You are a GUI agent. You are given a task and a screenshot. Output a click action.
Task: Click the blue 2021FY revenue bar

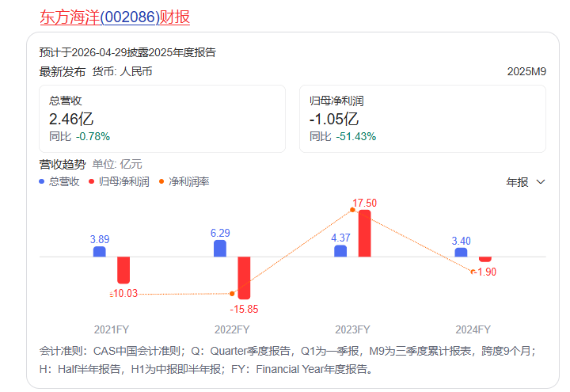pyautogui.click(x=99, y=252)
